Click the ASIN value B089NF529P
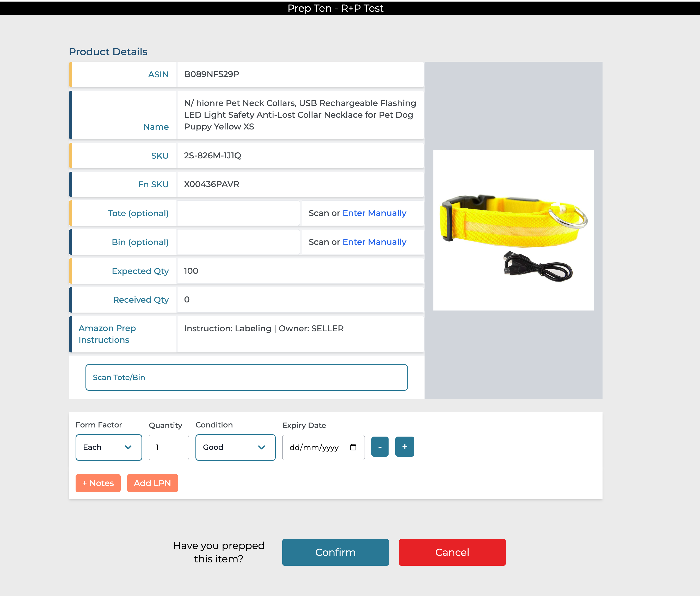Screen dimensions: 700x596 [x=212, y=74]
